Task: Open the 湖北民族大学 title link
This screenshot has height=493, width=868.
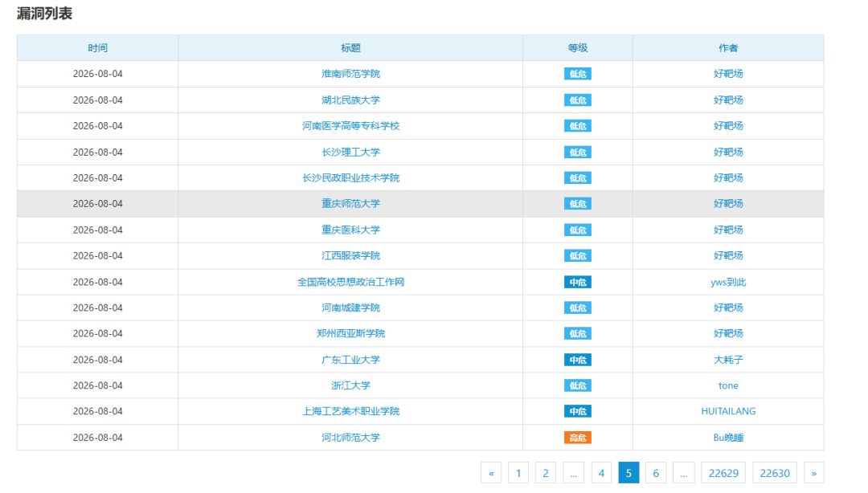Action: (350, 100)
